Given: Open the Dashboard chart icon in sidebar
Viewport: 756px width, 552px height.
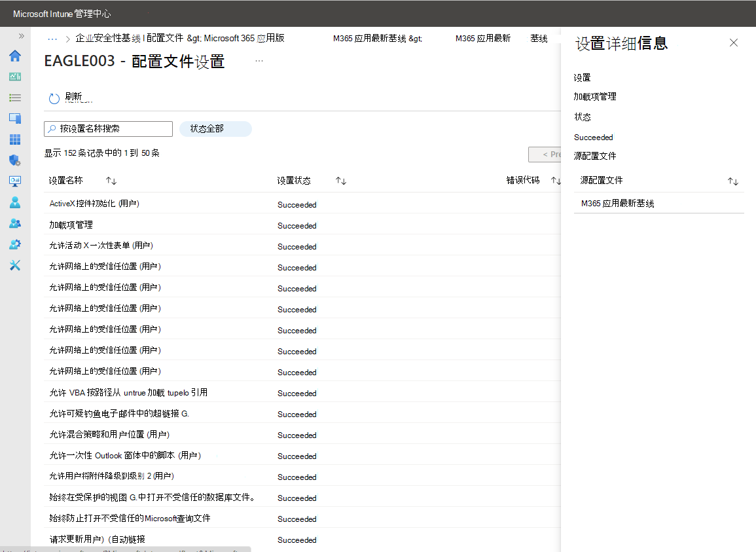Looking at the screenshot, I should (15, 77).
